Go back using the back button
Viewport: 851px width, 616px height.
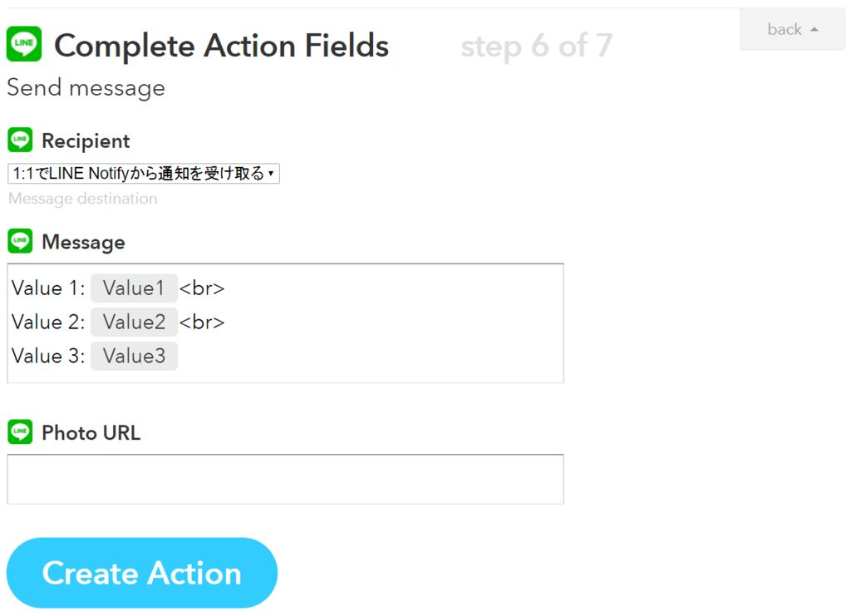click(x=792, y=29)
